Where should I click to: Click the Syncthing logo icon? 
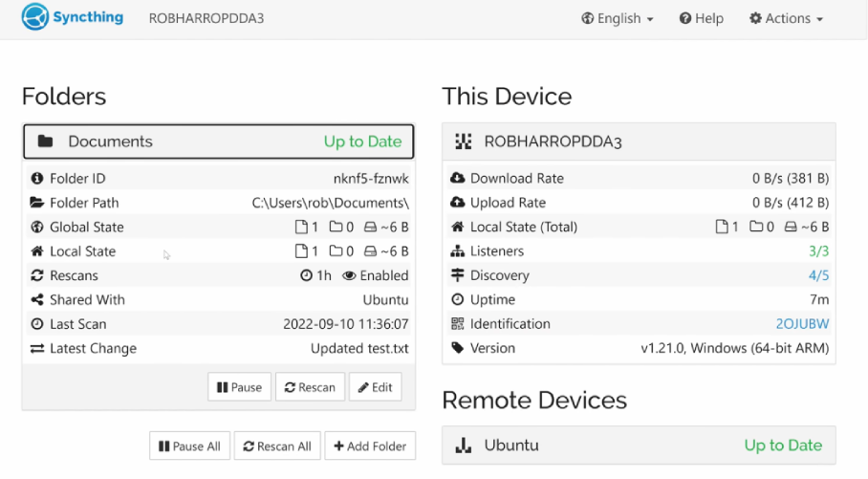[x=34, y=16]
